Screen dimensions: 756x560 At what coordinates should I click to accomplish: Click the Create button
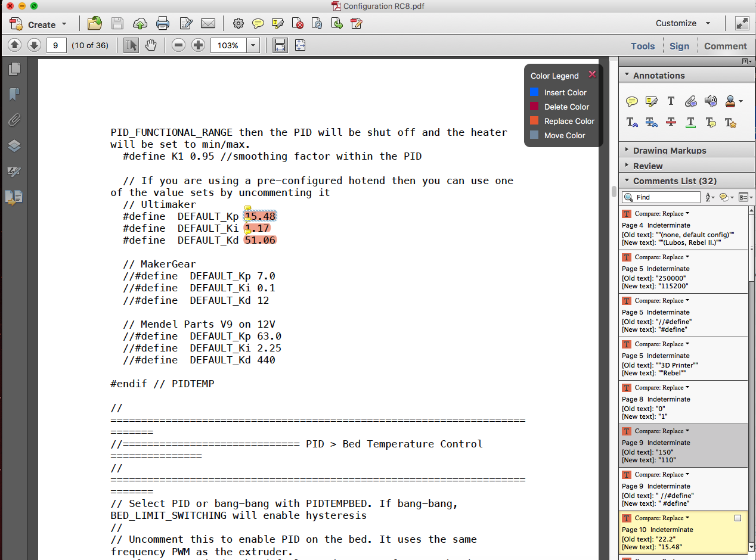[x=38, y=24]
